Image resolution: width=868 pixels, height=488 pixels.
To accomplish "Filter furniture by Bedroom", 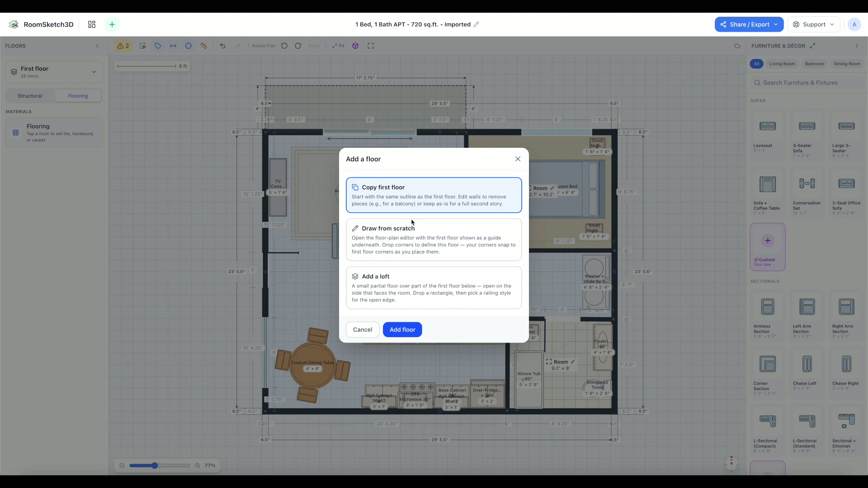I will tap(814, 64).
